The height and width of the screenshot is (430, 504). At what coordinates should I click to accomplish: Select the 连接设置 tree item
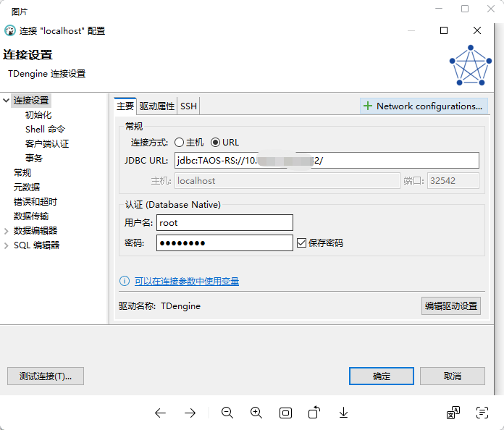[x=31, y=101]
